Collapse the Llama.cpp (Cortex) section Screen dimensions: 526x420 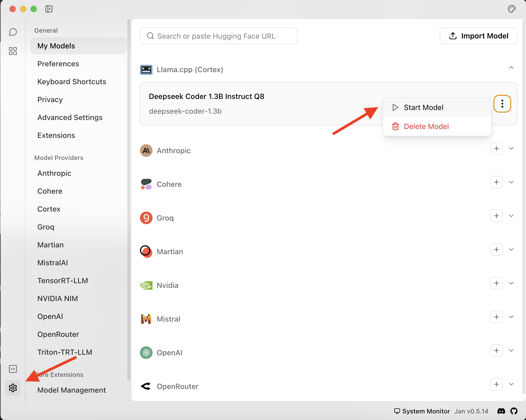point(511,68)
